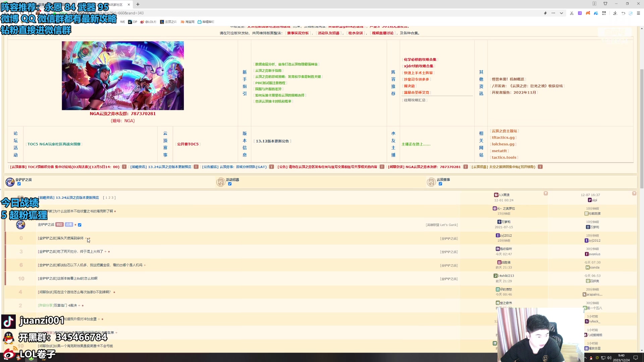
Task: Open the four-square apps grid icon
Action: tap(604, 13)
